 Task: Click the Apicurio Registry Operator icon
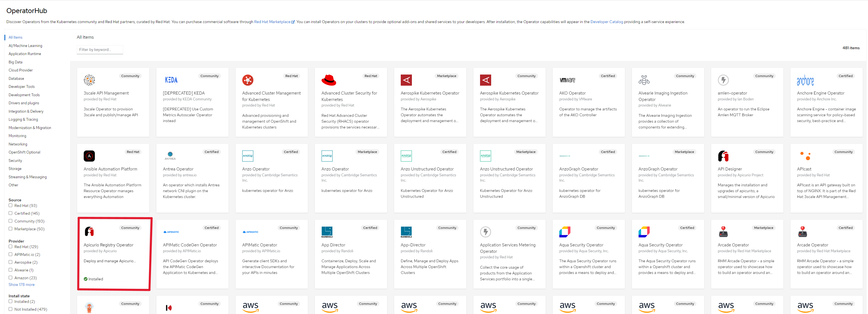coord(89,231)
